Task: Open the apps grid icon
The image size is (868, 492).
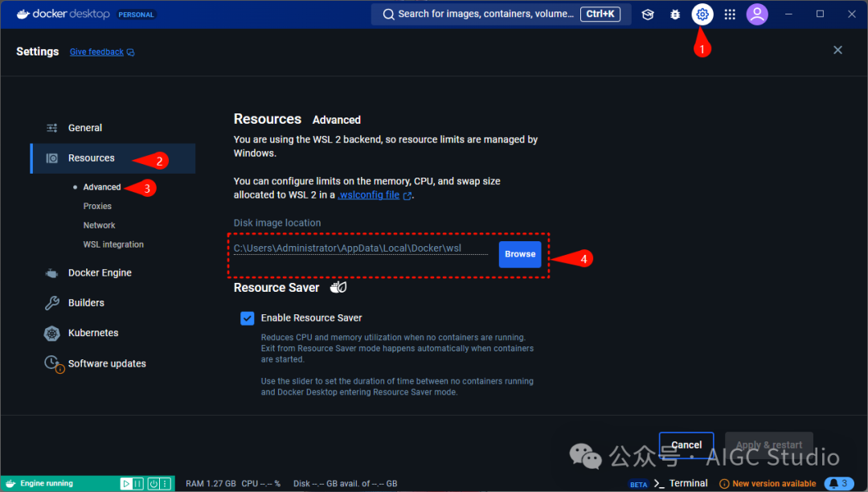Action: coord(730,14)
